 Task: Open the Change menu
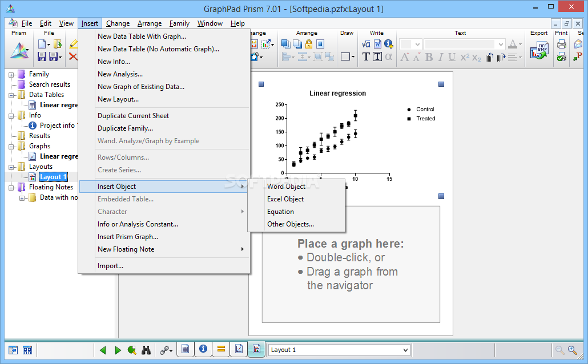[118, 23]
